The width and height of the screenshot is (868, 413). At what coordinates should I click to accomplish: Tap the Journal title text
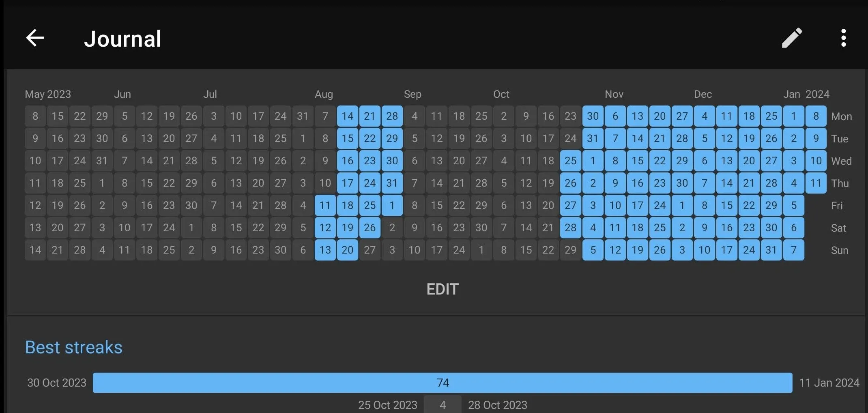(122, 39)
